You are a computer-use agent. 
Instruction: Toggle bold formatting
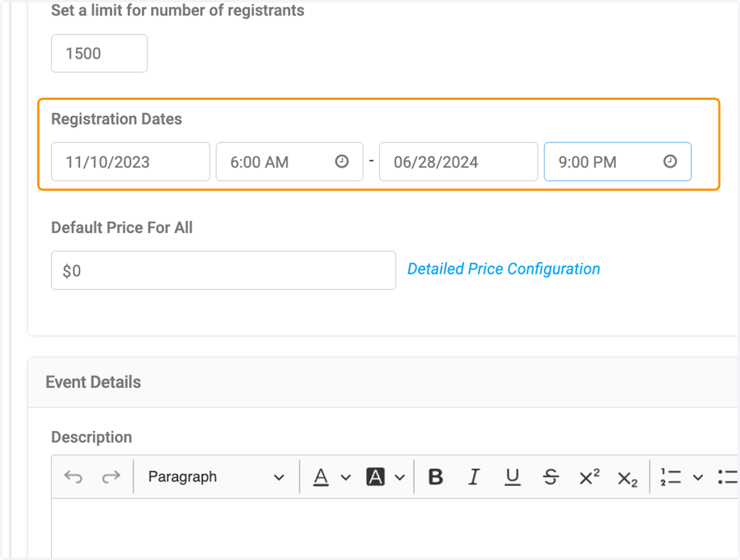tap(436, 477)
